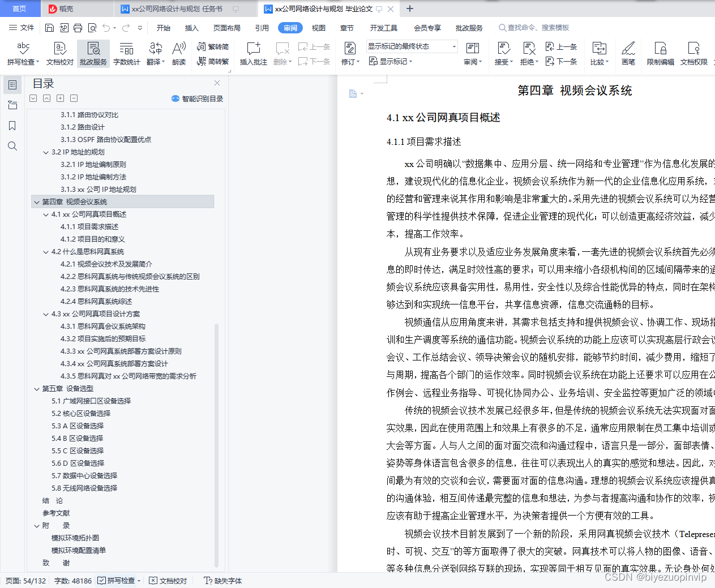
Task: Open the 字数统计 word count tool
Action: point(127,54)
